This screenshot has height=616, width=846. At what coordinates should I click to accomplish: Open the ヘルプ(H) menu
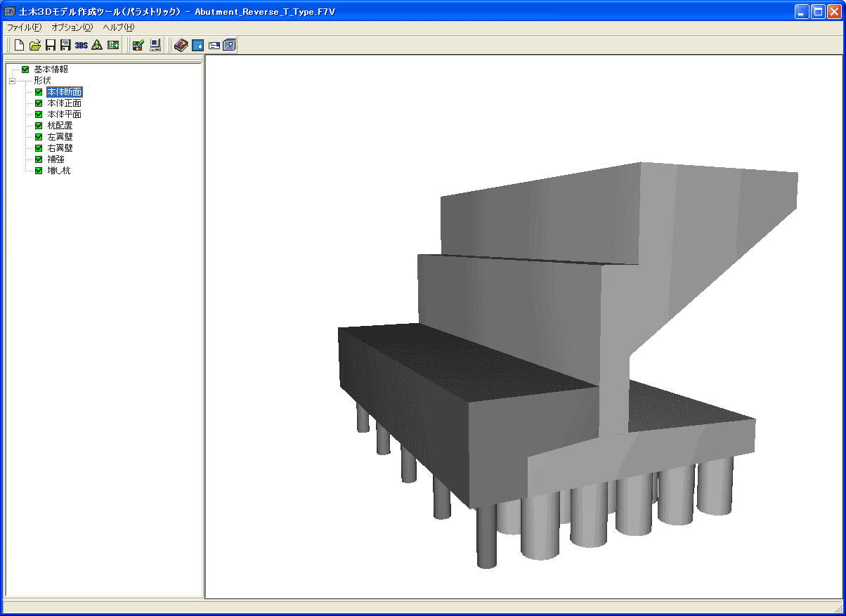coord(118,27)
